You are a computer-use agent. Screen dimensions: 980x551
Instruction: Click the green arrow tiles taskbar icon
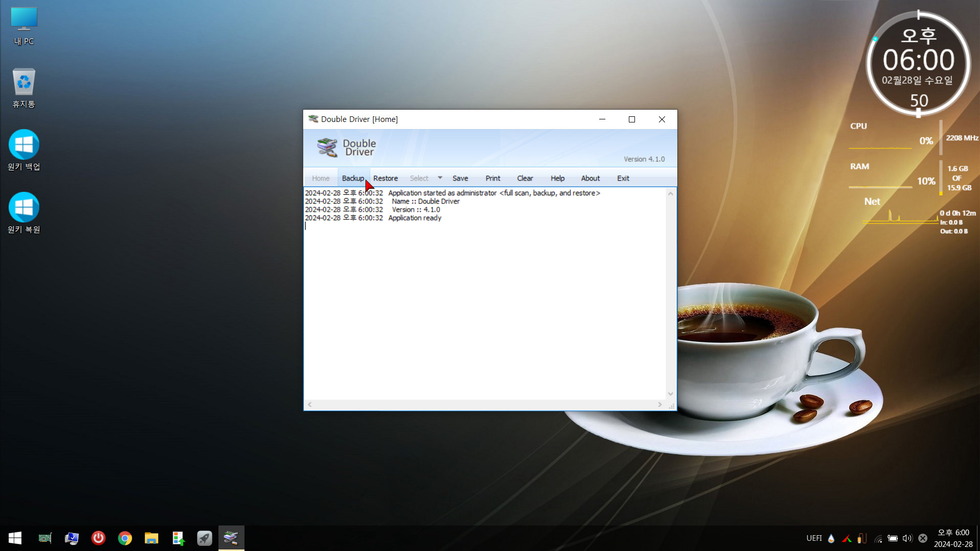click(x=178, y=538)
